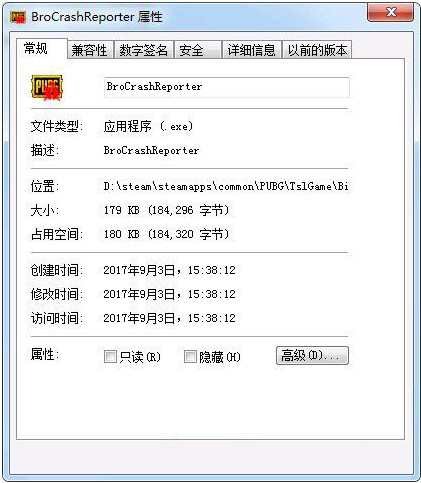Screen dimensions: 421x483
Task: Click the PUBG application icon in General tab
Action: pos(47,87)
